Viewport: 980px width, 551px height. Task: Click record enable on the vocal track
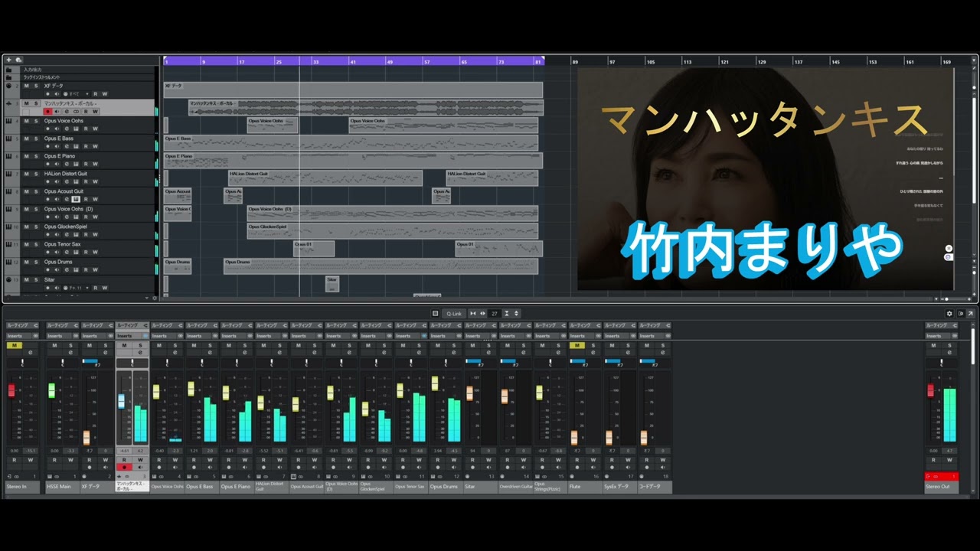coord(47,112)
